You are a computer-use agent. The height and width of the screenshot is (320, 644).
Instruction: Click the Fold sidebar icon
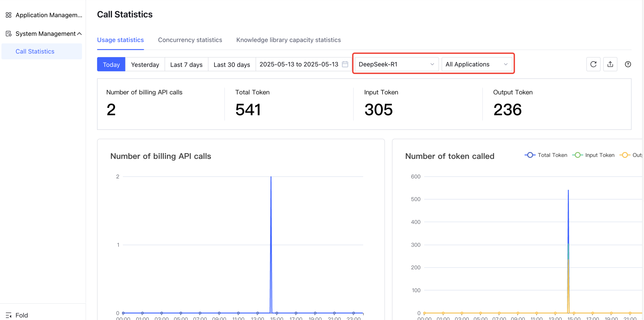[9, 315]
